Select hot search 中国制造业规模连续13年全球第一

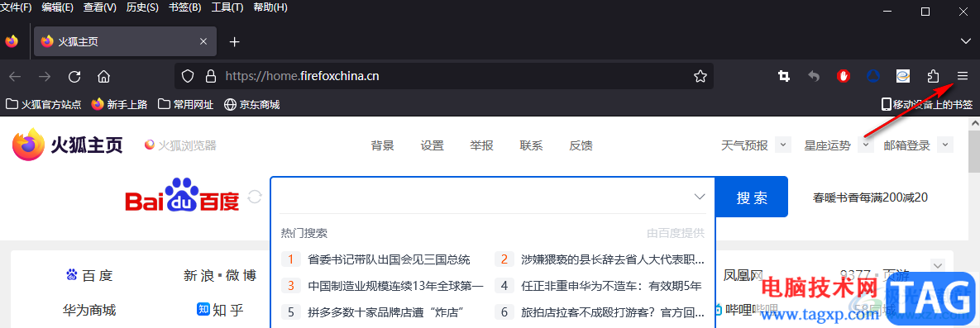395,286
